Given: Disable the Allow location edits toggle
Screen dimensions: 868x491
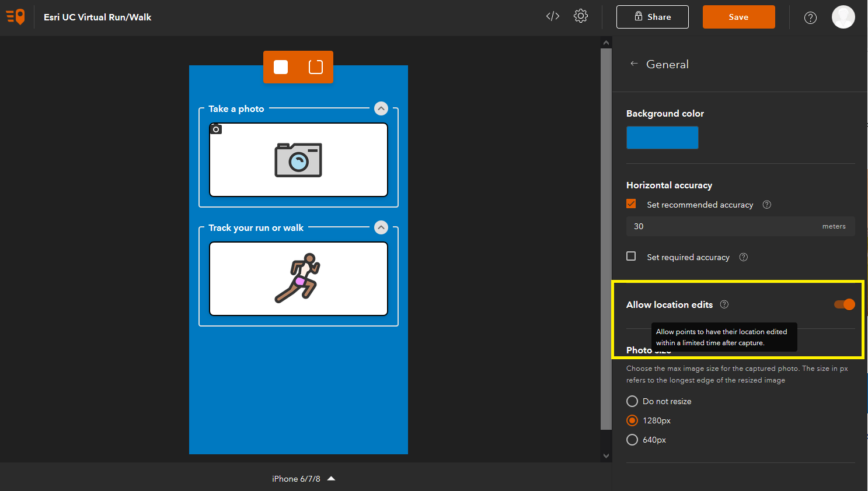Looking at the screenshot, I should [844, 304].
